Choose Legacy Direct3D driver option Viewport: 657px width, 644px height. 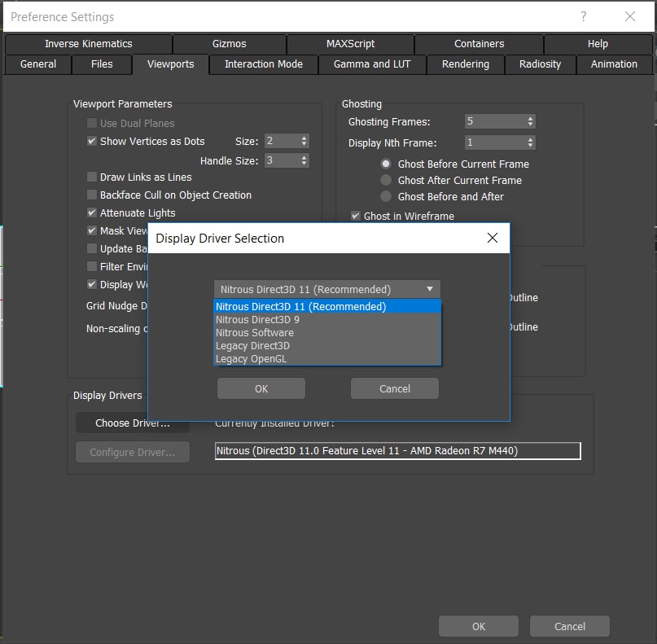327,346
